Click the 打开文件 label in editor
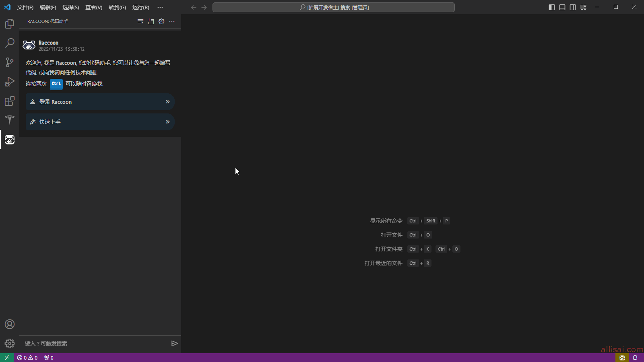The height and width of the screenshot is (362, 644). click(x=392, y=235)
